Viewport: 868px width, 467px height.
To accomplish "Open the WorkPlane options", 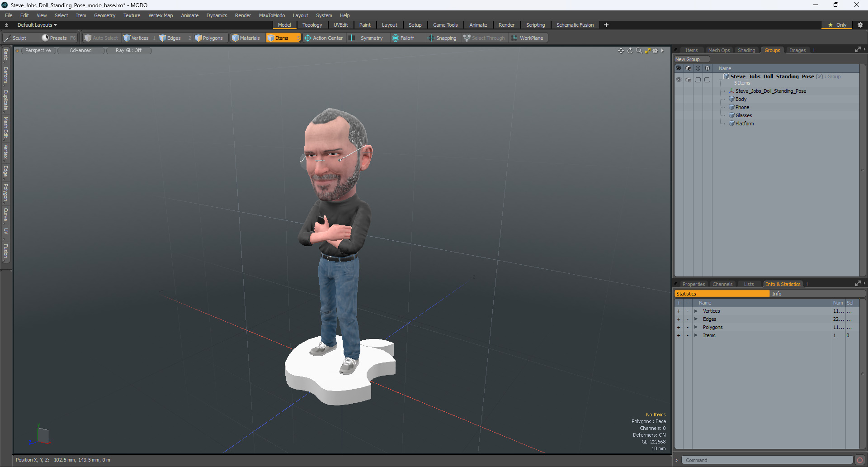I will pos(528,38).
